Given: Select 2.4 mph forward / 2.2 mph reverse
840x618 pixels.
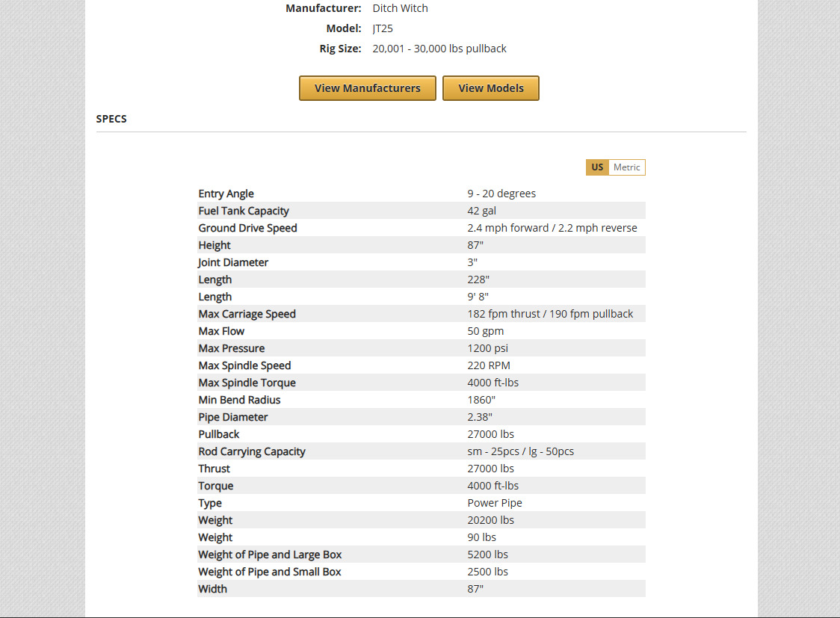Looking at the screenshot, I should tap(552, 228).
